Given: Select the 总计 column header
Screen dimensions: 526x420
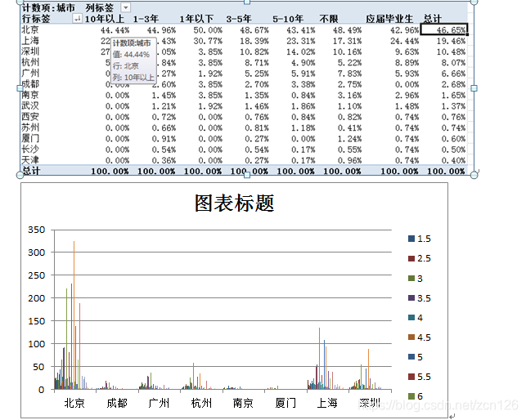Looking at the screenshot, I should (x=432, y=19).
